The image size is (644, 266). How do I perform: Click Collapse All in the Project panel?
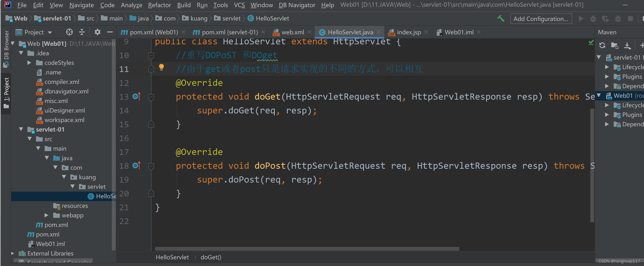(x=81, y=32)
